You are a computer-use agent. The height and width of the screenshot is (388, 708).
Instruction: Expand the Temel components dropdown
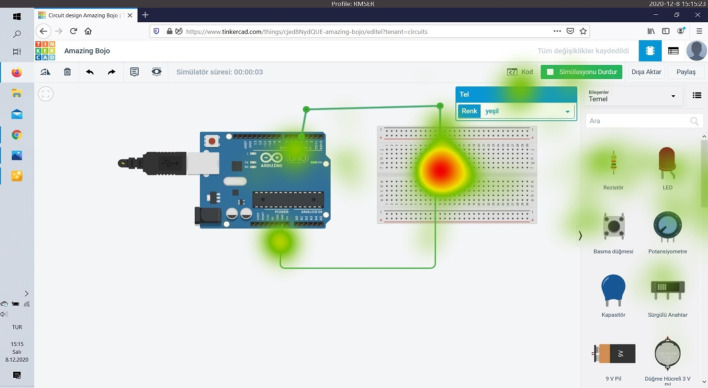632,96
